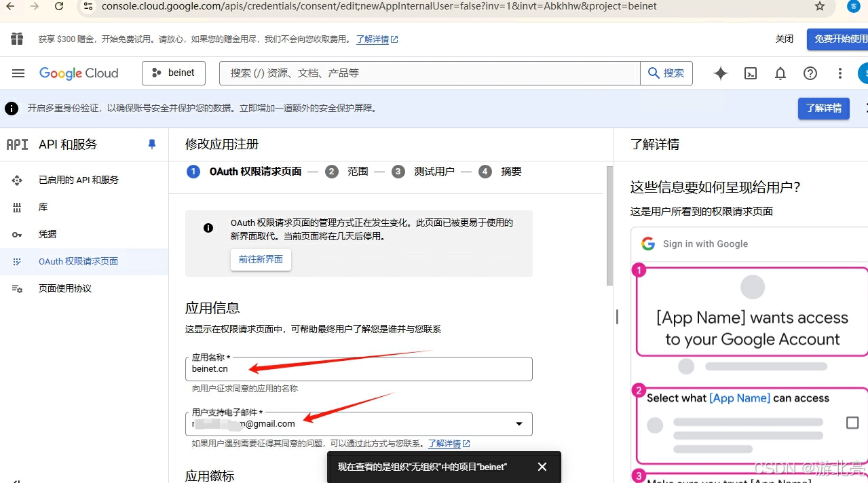The height and width of the screenshot is (483, 868).
Task: Activate Cloud Shell terminal icon
Action: (x=751, y=73)
